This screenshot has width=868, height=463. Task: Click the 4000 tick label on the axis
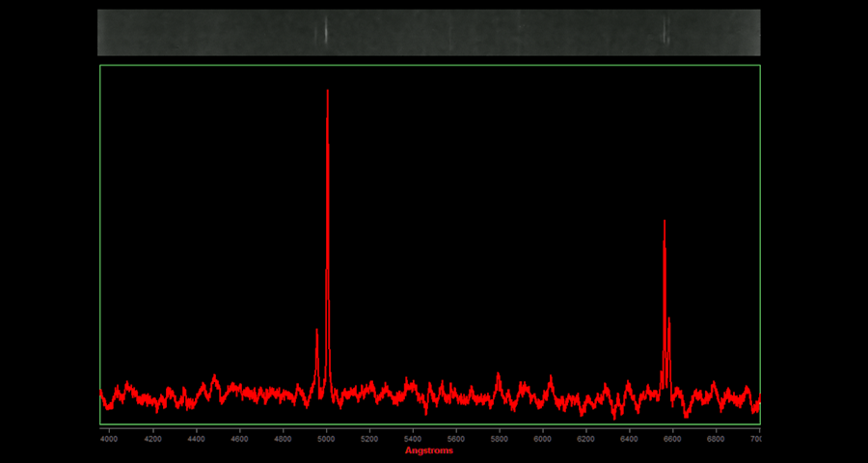pos(109,438)
